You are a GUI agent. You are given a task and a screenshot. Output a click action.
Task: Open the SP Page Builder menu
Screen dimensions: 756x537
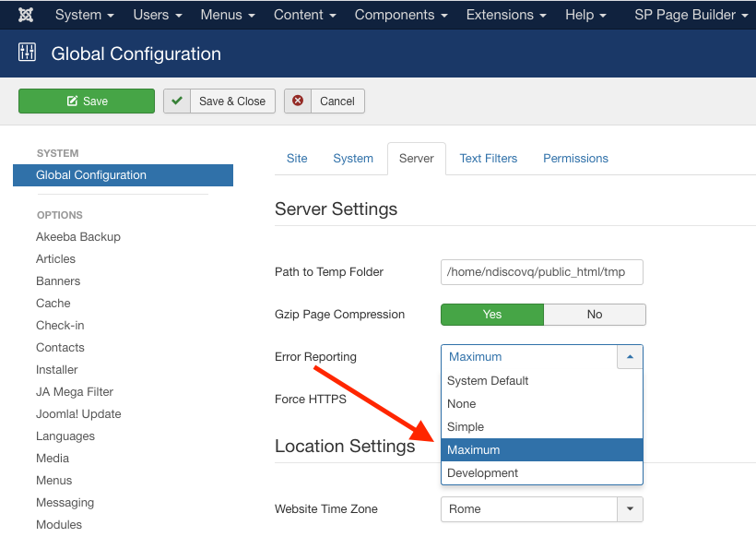coord(691,15)
